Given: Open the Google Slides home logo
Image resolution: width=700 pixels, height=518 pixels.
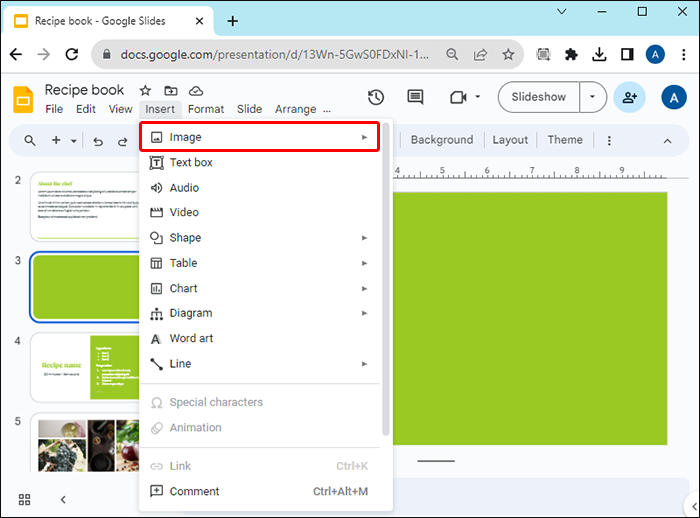Looking at the screenshot, I should click(x=23, y=100).
